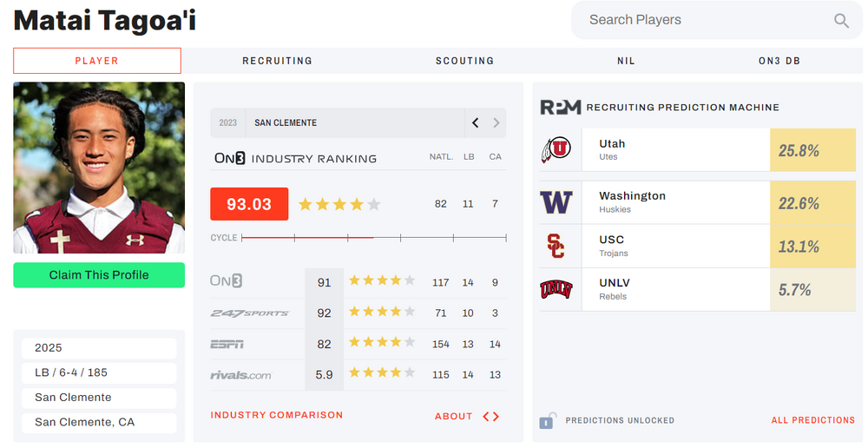Click the Utah Utes logo
This screenshot has height=448, width=868.
556,150
